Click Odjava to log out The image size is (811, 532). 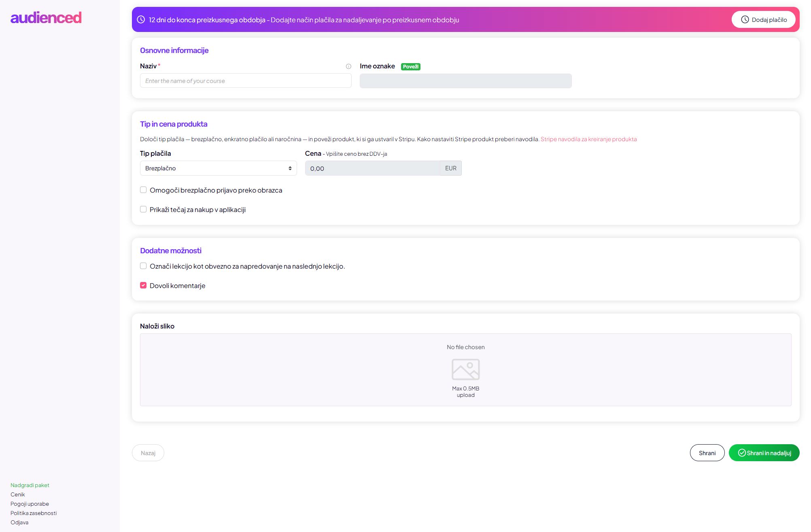[x=19, y=522]
